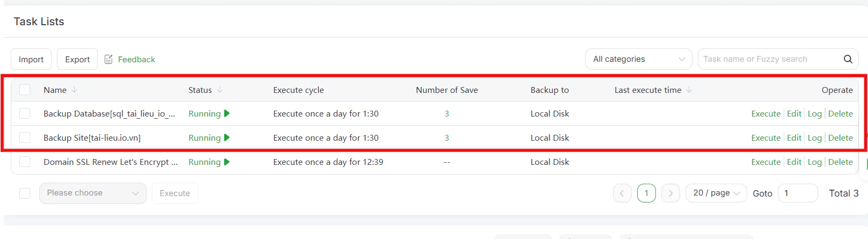The height and width of the screenshot is (239, 868).
Task: Click the search magnifier icon
Action: point(848,59)
